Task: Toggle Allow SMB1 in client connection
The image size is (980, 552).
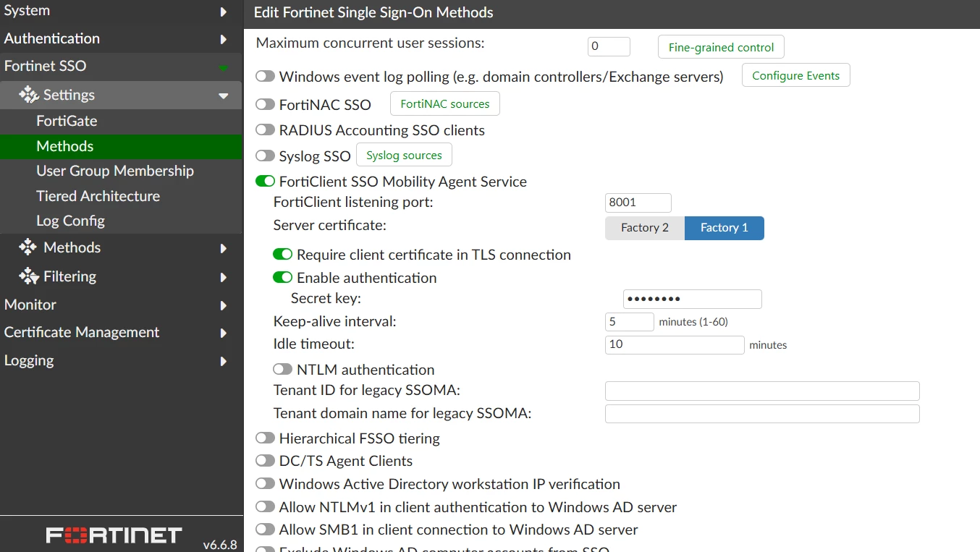Action: [265, 530]
